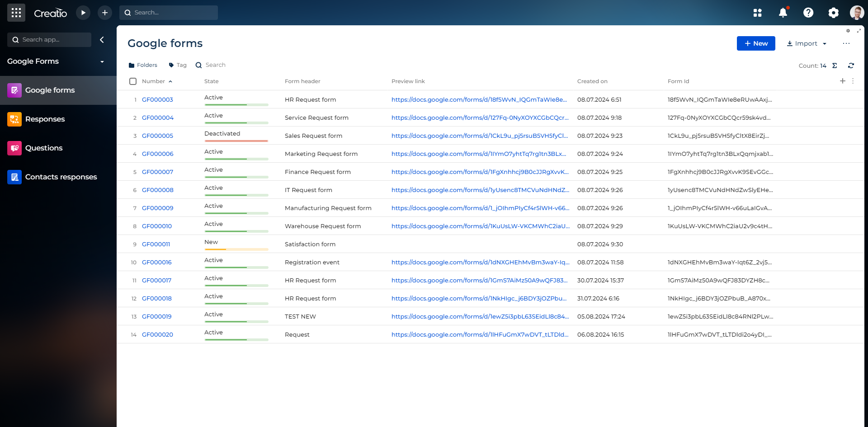The height and width of the screenshot is (427, 868).
Task: Open the app launcher grid icon
Action: [16, 13]
